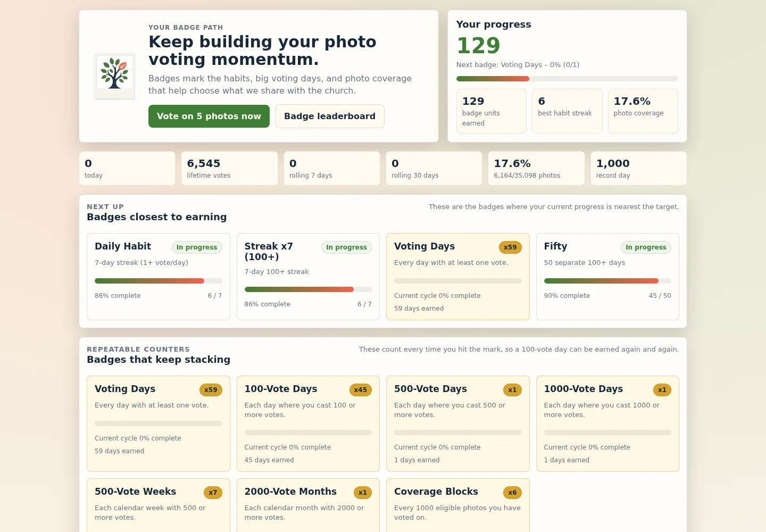Click the 'Badges closest to earning' heading

point(156,217)
